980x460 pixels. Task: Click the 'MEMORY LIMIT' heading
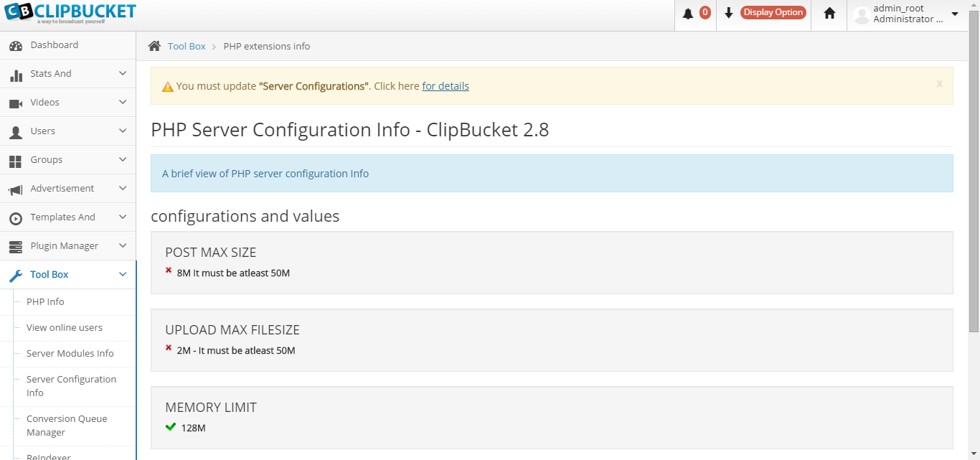click(211, 408)
